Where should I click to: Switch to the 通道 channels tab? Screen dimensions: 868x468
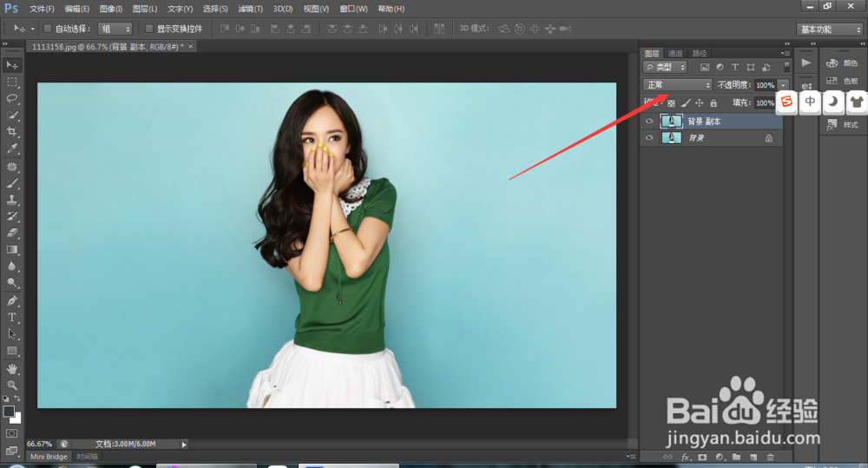click(x=675, y=53)
